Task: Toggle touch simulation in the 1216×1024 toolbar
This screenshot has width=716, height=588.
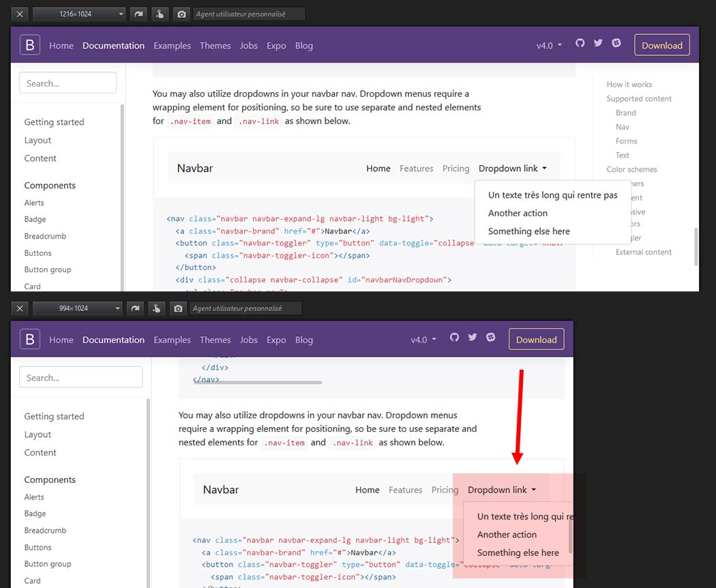Action: click(160, 14)
